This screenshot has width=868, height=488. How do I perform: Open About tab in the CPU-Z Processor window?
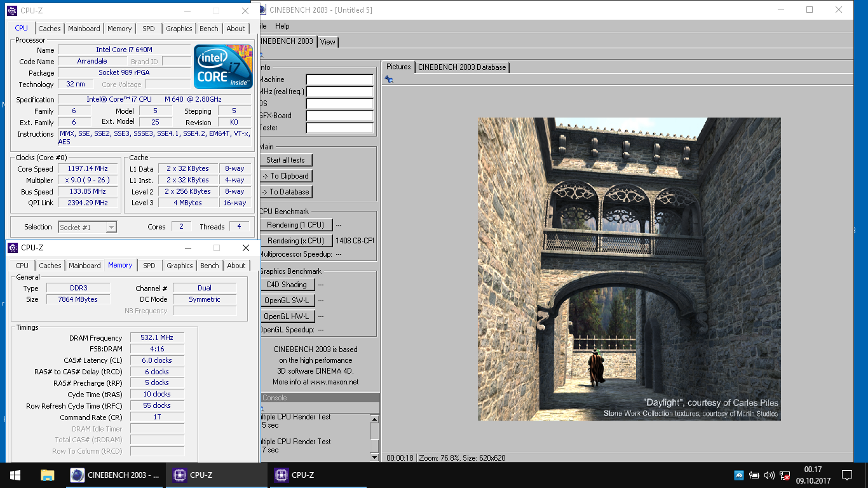pyautogui.click(x=236, y=29)
